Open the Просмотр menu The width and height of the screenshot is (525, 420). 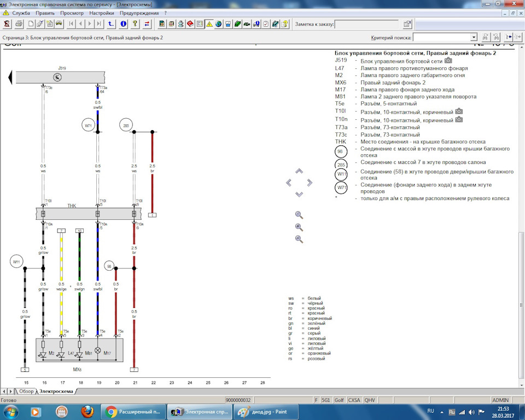tap(72, 13)
